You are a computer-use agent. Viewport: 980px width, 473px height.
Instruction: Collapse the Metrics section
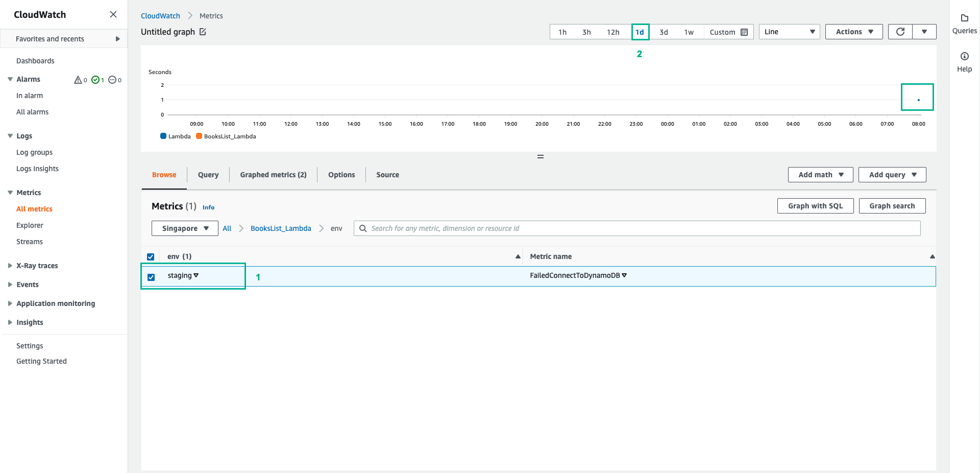(x=10, y=193)
